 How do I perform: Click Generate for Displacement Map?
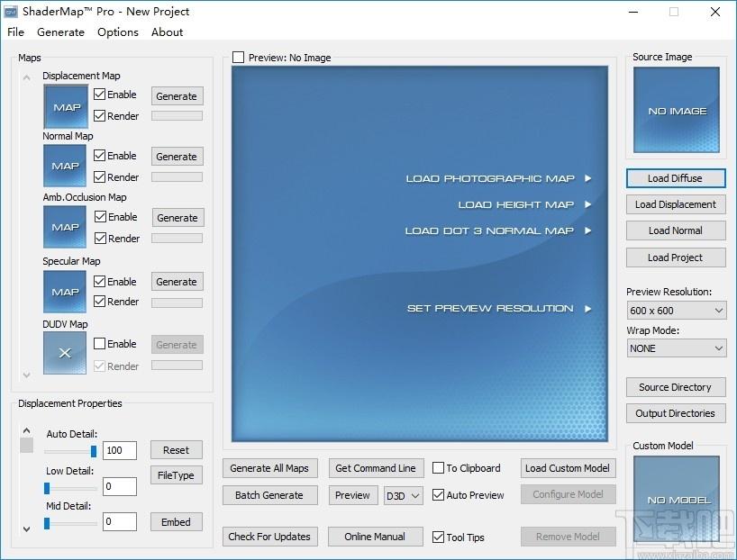coord(177,95)
